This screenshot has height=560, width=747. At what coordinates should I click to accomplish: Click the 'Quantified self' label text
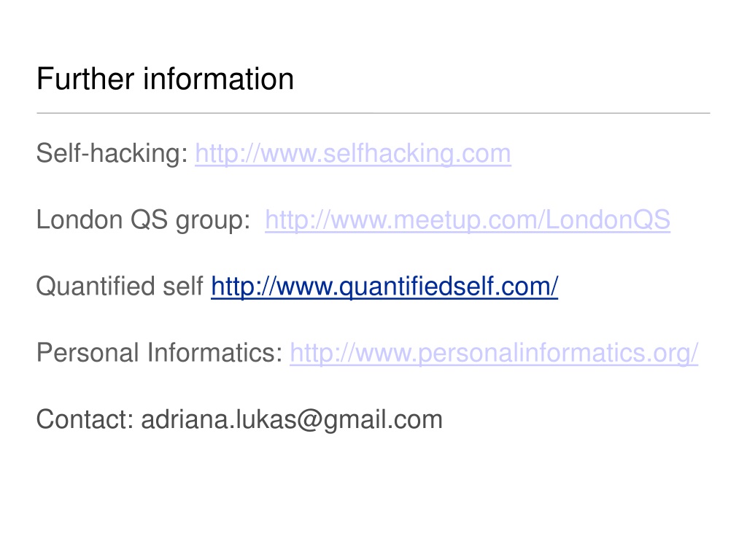(120, 286)
